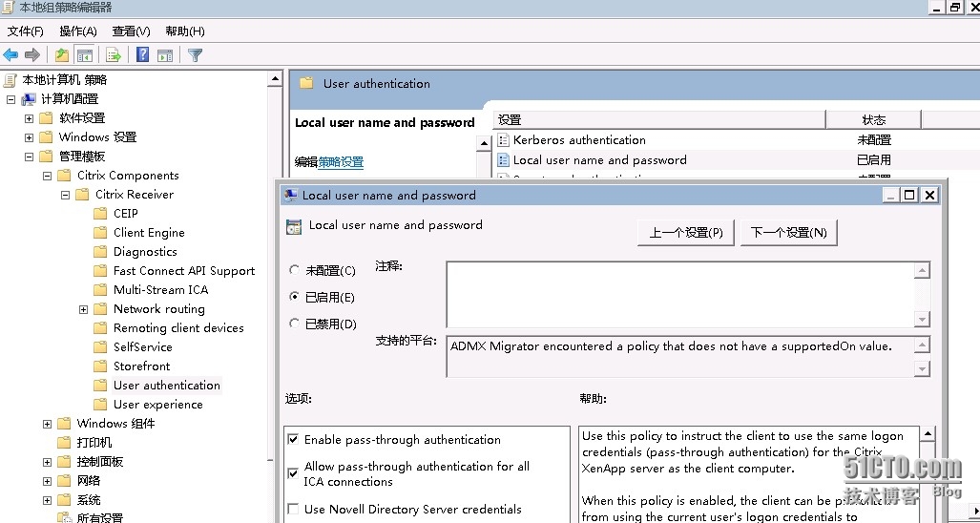Click the 下一个设置(N) button

[x=789, y=233]
